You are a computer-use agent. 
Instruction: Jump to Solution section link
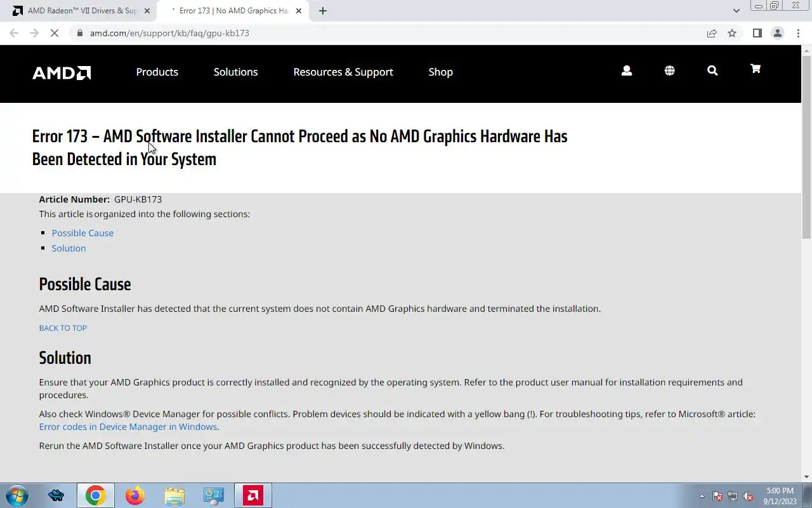(x=69, y=248)
